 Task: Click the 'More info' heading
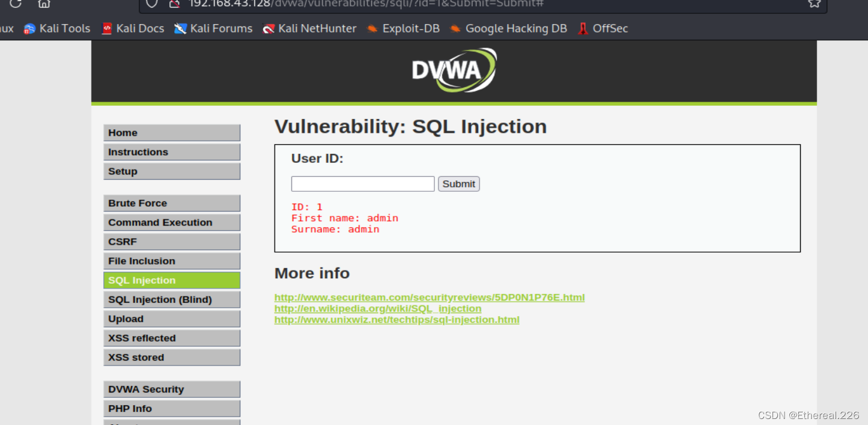312,273
